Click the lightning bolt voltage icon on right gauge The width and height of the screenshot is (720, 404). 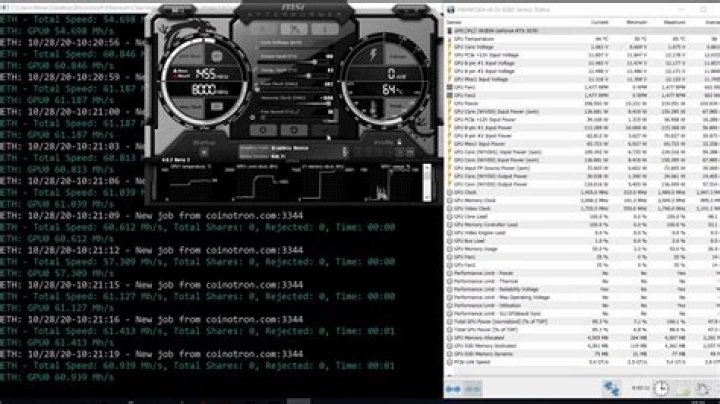tap(373, 56)
